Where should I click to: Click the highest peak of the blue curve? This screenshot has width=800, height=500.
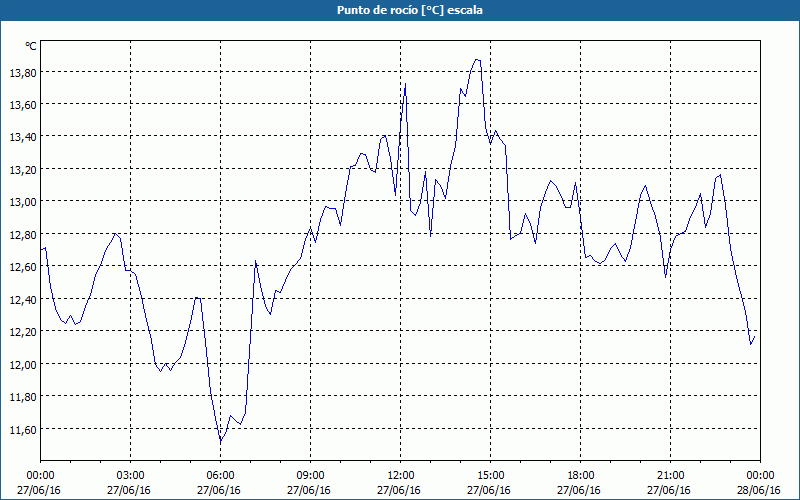tap(477, 60)
